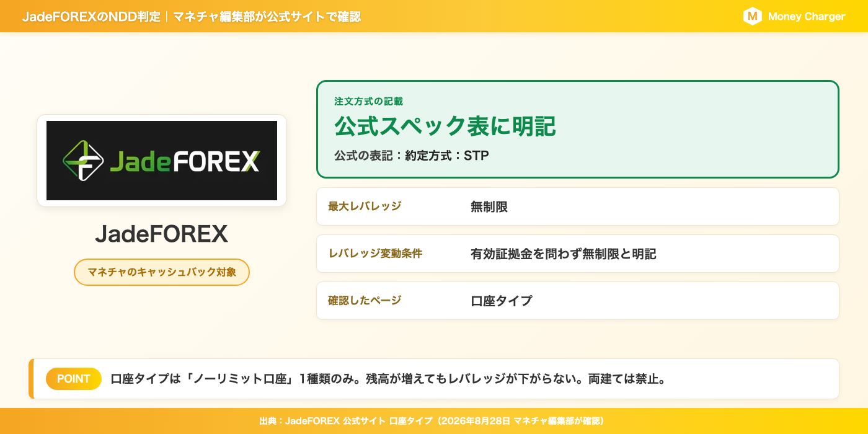Click the orange POINT badge
This screenshot has height=434, width=868.
coord(74,379)
